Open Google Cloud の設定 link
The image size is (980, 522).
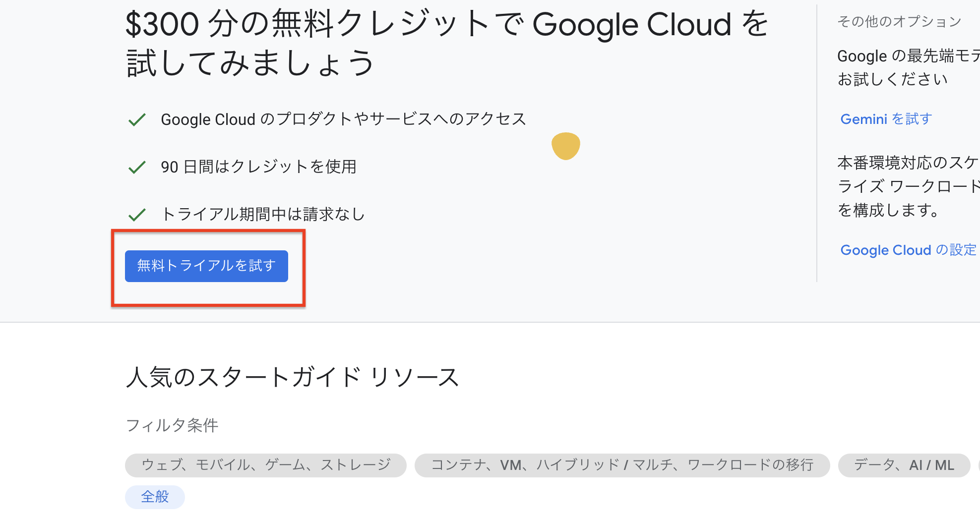click(908, 250)
